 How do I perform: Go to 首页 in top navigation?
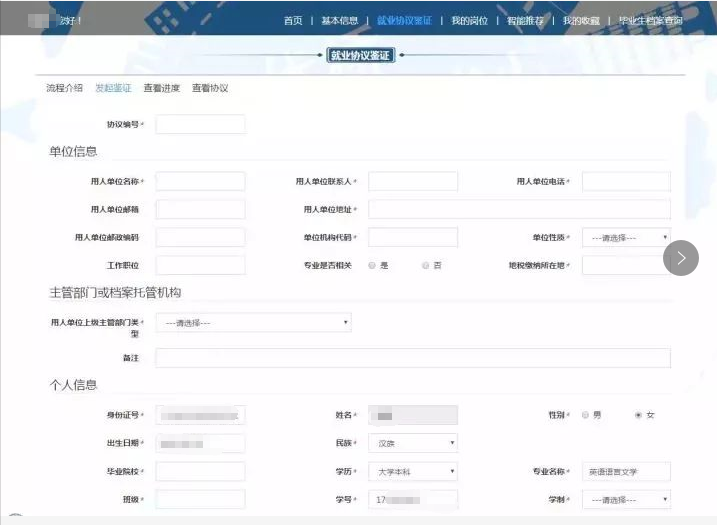pos(292,20)
